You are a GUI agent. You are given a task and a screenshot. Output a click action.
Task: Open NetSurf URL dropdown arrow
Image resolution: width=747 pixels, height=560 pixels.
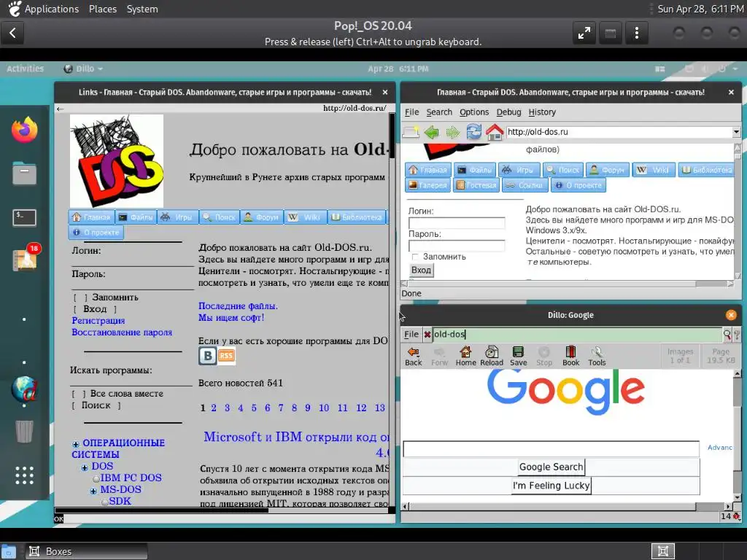(736, 132)
